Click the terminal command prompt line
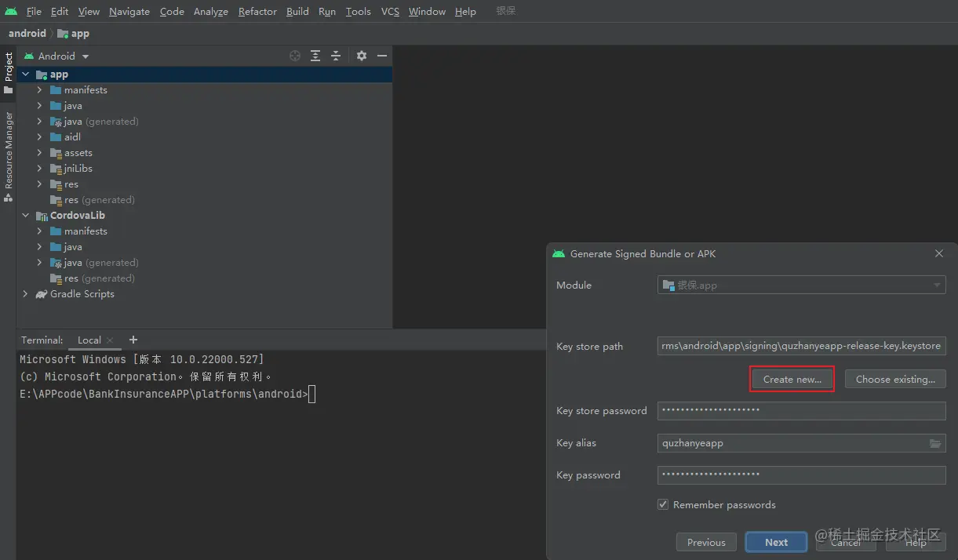The width and height of the screenshot is (958, 560). point(167,395)
